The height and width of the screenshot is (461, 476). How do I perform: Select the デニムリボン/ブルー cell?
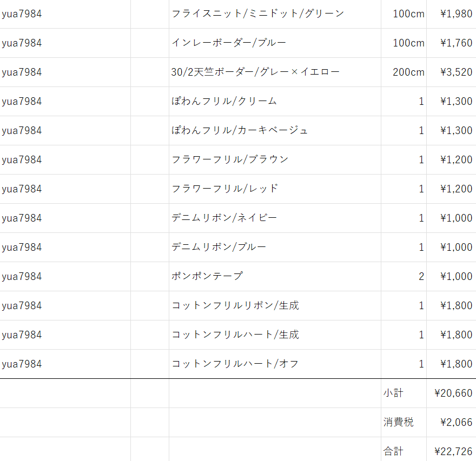coord(275,247)
